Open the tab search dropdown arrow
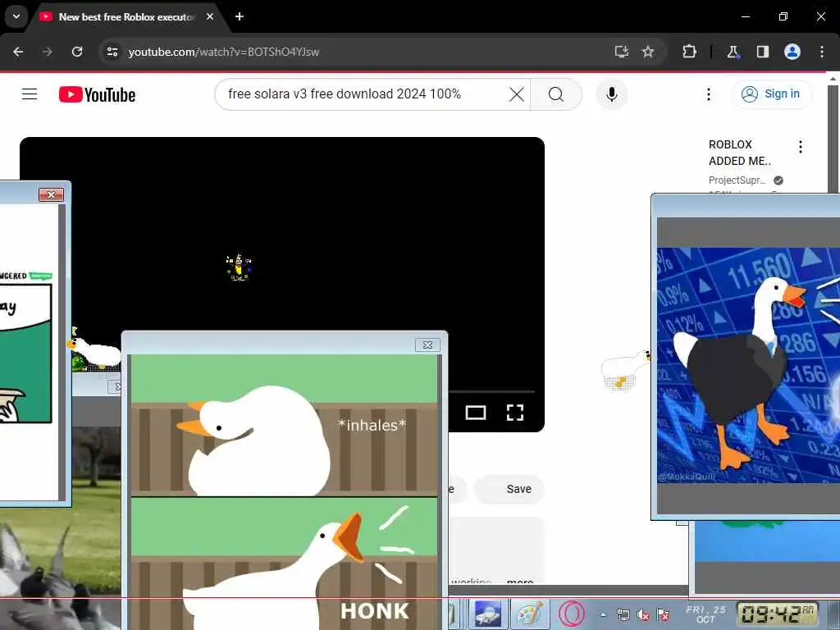Screen dimensions: 840x630 (16, 16)
